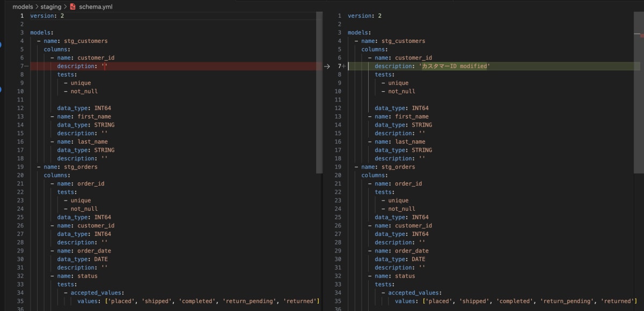Click 'data_type: INT64' on line 12, left pane
This screenshot has height=311, width=644.
[84, 108]
